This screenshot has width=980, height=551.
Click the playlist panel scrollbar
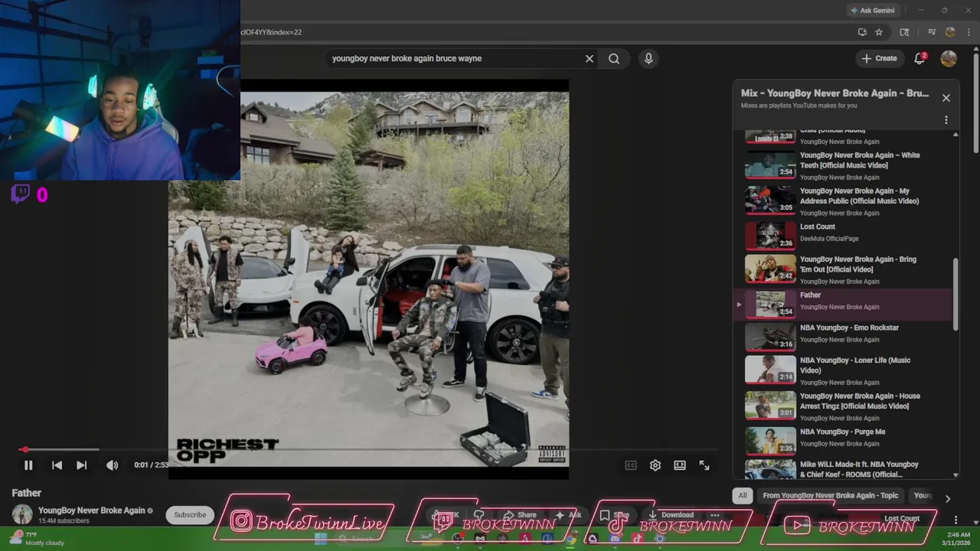click(x=955, y=295)
